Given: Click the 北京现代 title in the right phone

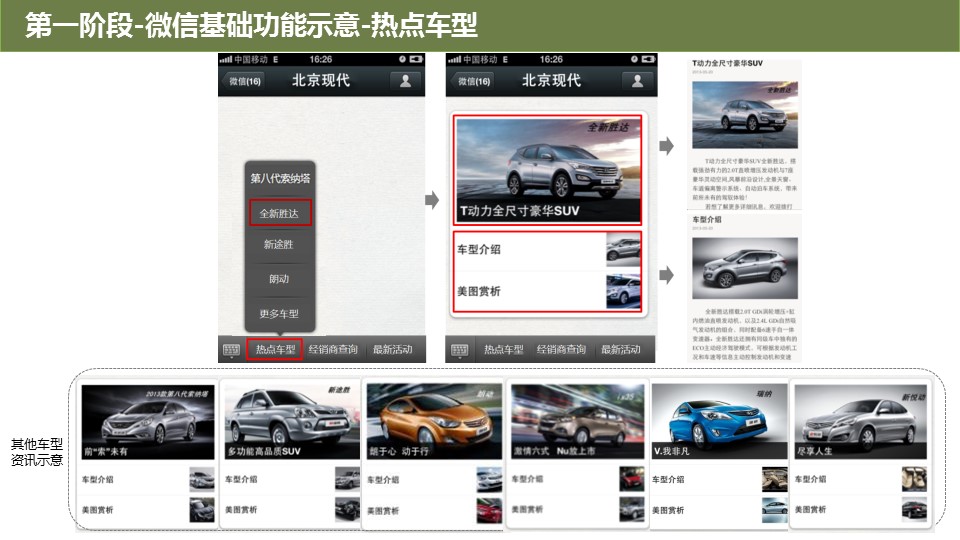Looking at the screenshot, I should click(x=551, y=80).
